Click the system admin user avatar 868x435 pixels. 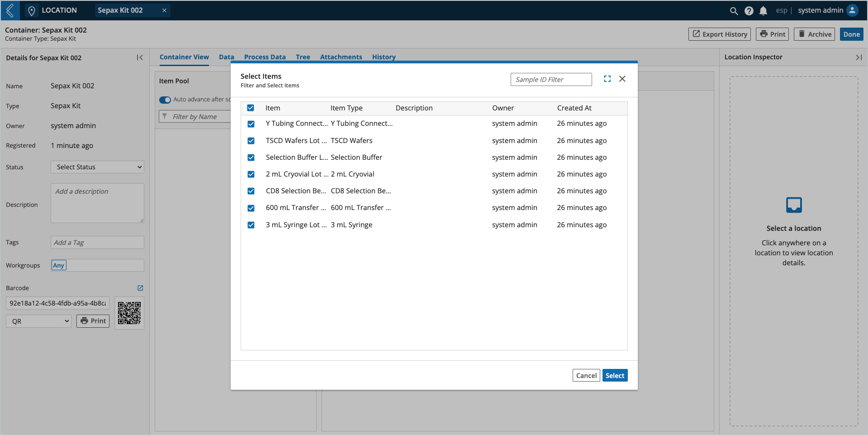click(852, 10)
